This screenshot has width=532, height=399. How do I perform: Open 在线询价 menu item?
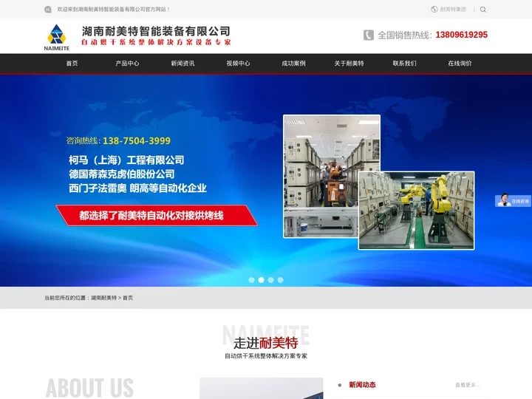(460, 64)
